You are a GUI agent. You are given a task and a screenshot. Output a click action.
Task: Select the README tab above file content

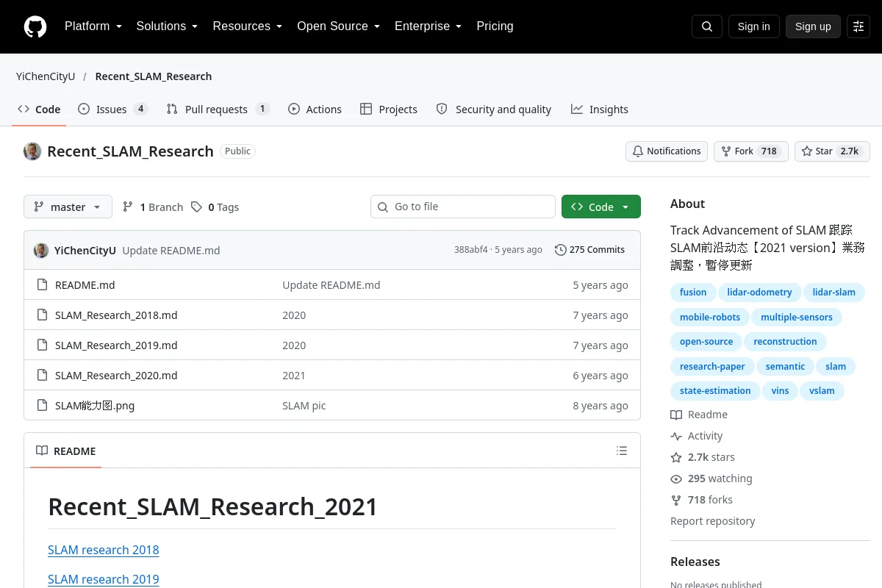tap(66, 451)
